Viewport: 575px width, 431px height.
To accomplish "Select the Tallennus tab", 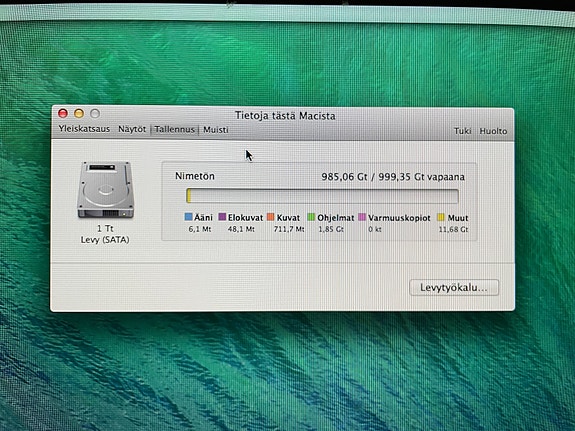I will tap(174, 129).
